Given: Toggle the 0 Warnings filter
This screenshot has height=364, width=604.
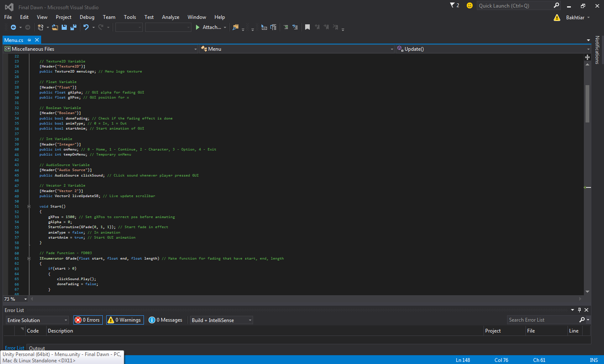Looking at the screenshot, I should click(125, 320).
